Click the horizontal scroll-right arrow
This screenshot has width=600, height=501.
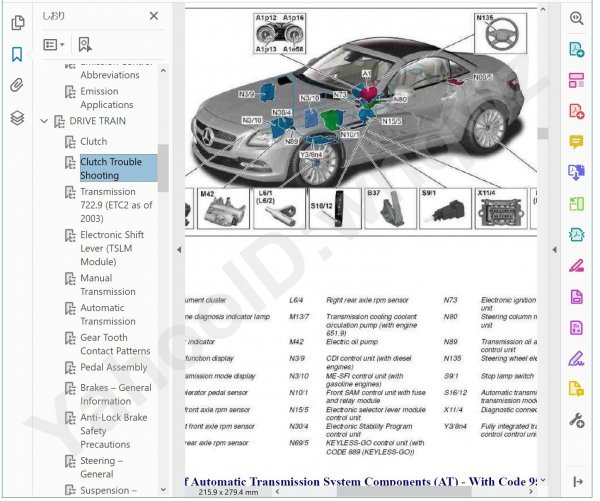point(531,492)
